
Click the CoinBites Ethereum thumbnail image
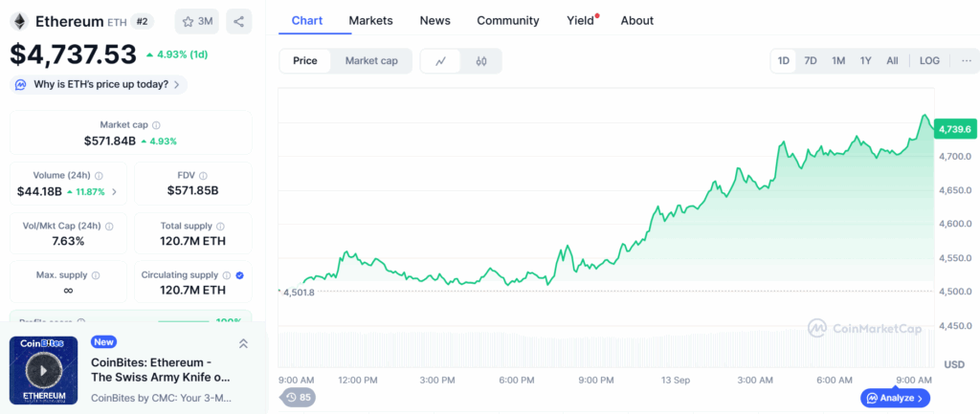pos(43,370)
